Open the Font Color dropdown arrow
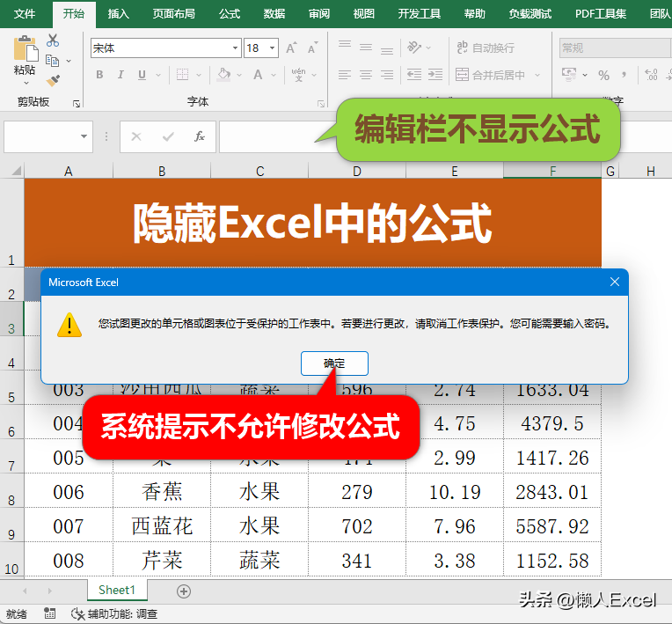This screenshot has width=672, height=624. click(x=274, y=75)
